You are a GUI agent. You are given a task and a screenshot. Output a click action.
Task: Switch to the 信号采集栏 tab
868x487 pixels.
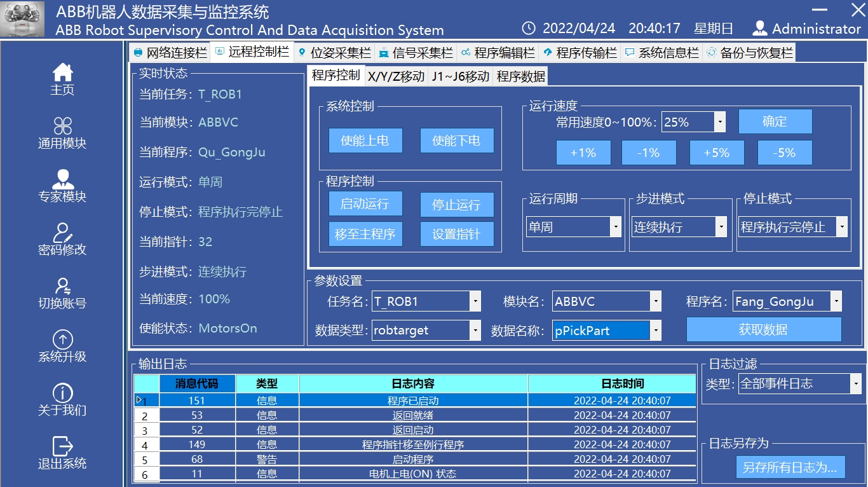416,53
